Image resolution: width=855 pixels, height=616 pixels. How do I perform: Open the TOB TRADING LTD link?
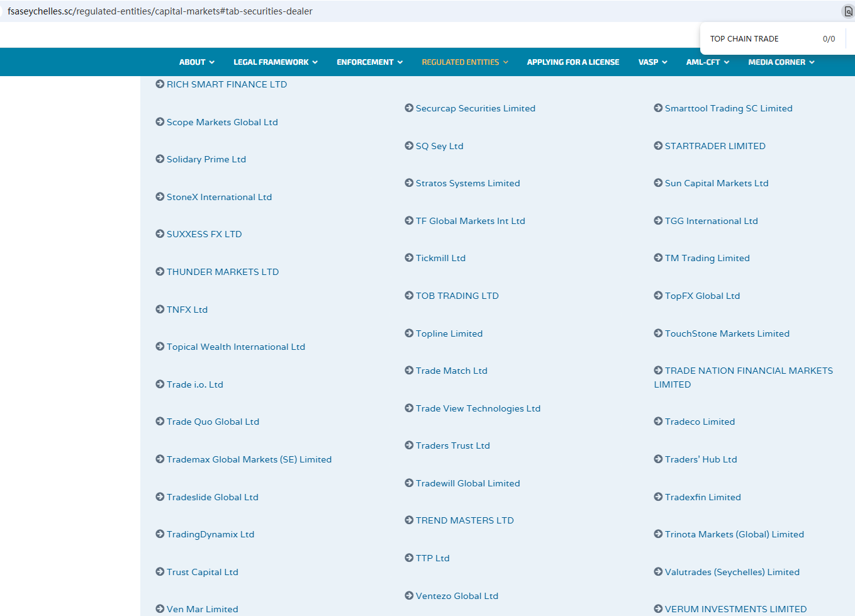coord(457,296)
